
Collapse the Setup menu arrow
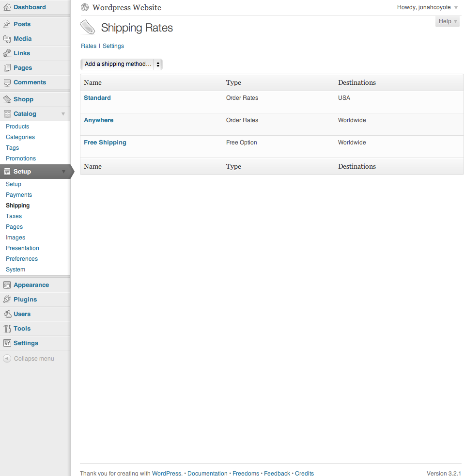pos(63,172)
